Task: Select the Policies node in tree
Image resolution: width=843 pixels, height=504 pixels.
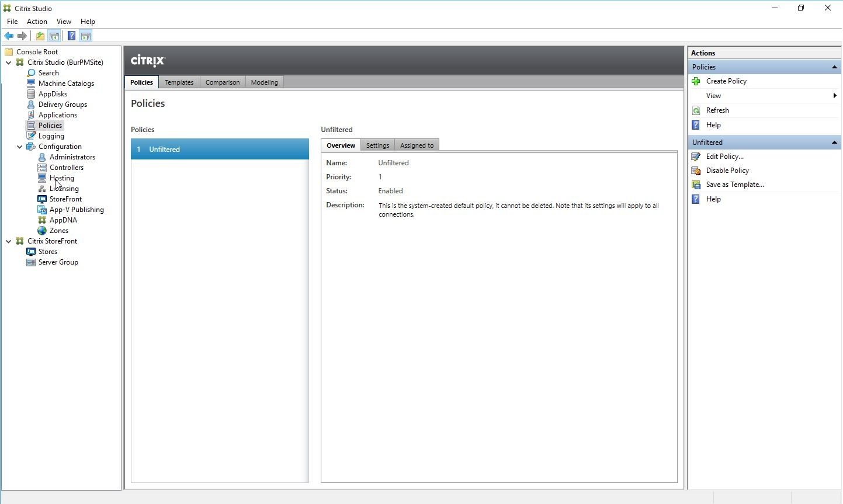Action: (50, 126)
